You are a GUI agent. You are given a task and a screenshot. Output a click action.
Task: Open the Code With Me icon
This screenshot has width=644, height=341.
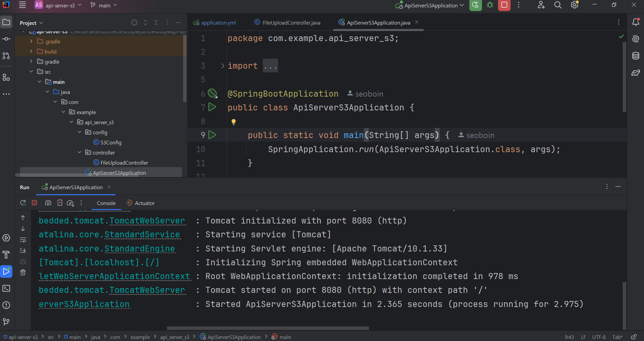(x=541, y=5)
